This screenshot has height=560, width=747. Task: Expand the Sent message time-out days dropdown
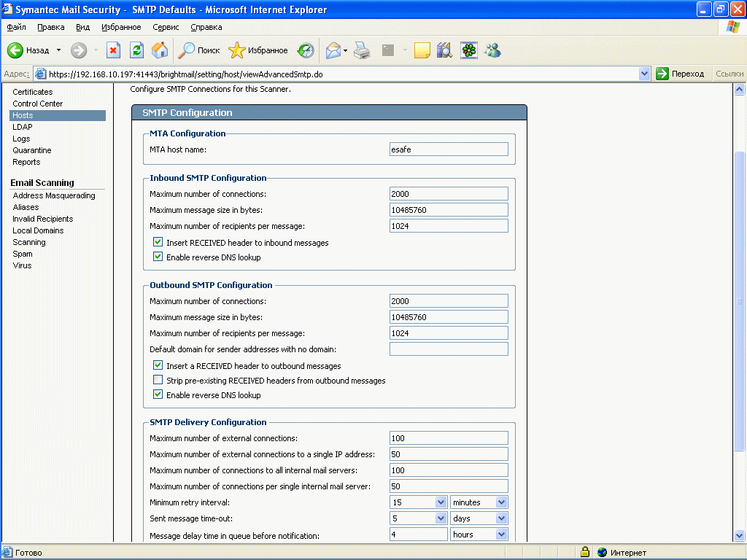pyautogui.click(x=501, y=518)
